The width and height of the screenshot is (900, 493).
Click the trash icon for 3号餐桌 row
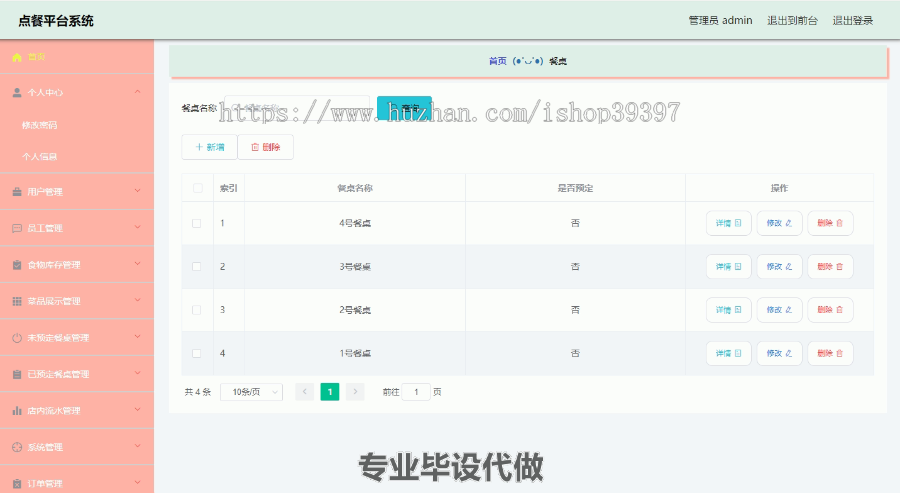(839, 266)
